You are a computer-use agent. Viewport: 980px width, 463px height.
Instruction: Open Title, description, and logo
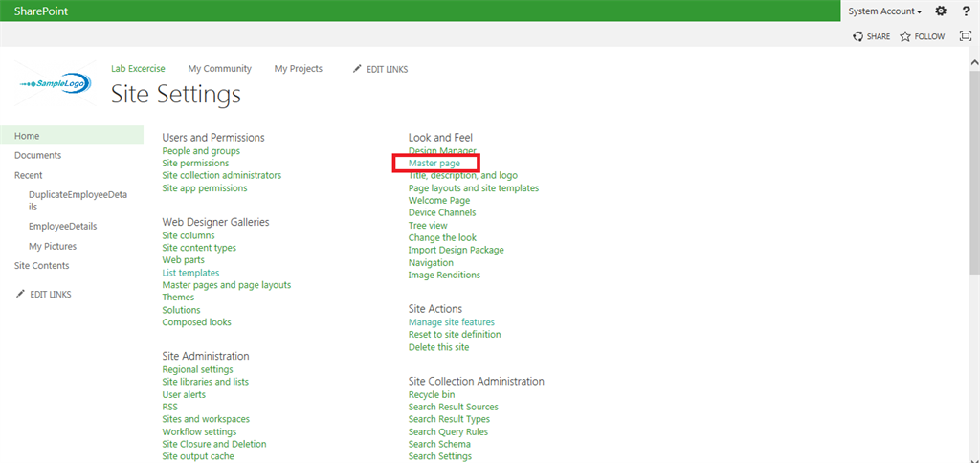pyautogui.click(x=463, y=176)
